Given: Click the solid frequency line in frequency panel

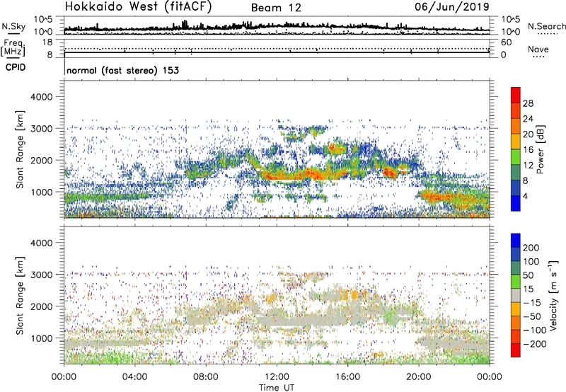Looking at the screenshot, I should click(x=277, y=52).
